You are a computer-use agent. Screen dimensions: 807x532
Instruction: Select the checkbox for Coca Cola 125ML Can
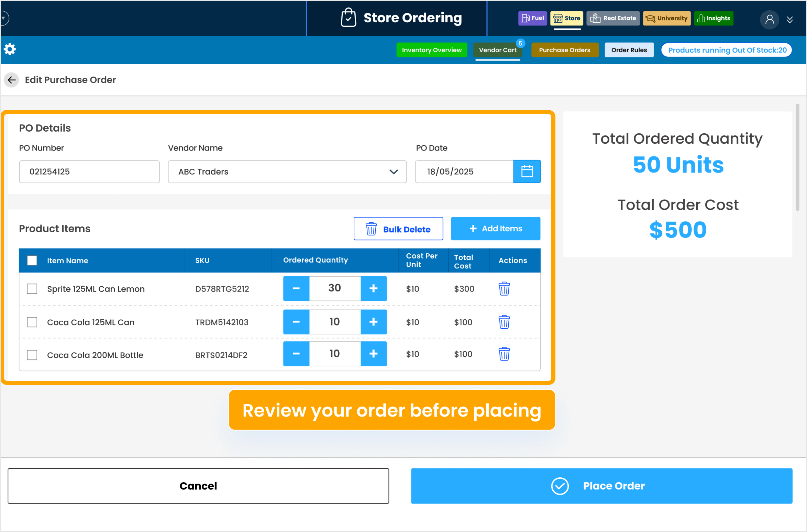(x=32, y=322)
